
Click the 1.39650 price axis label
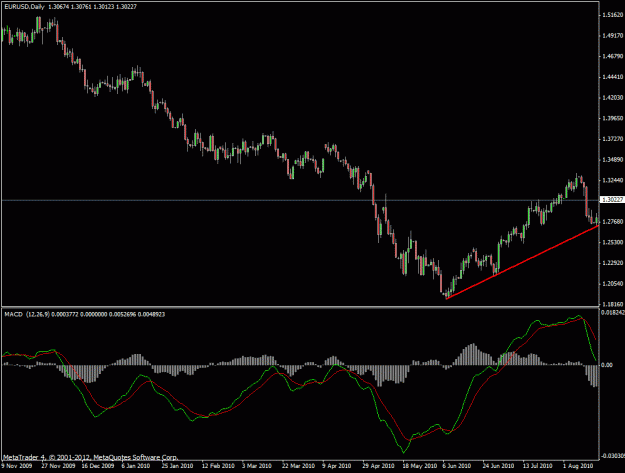[x=613, y=118]
